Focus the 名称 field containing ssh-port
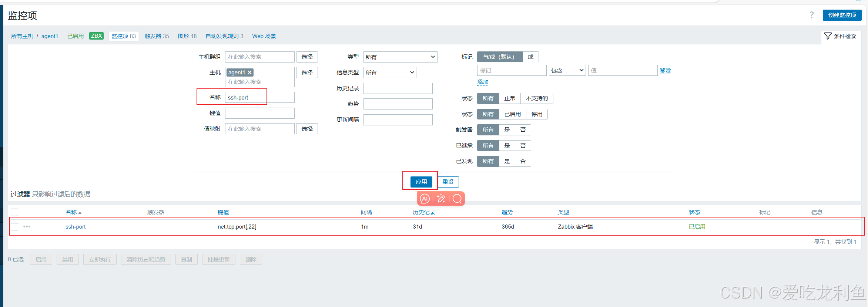 [259, 97]
